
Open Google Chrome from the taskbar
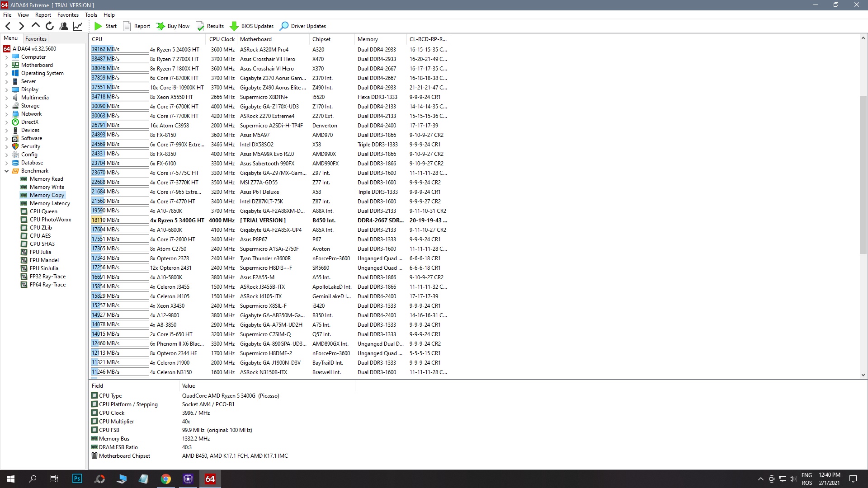click(x=166, y=479)
